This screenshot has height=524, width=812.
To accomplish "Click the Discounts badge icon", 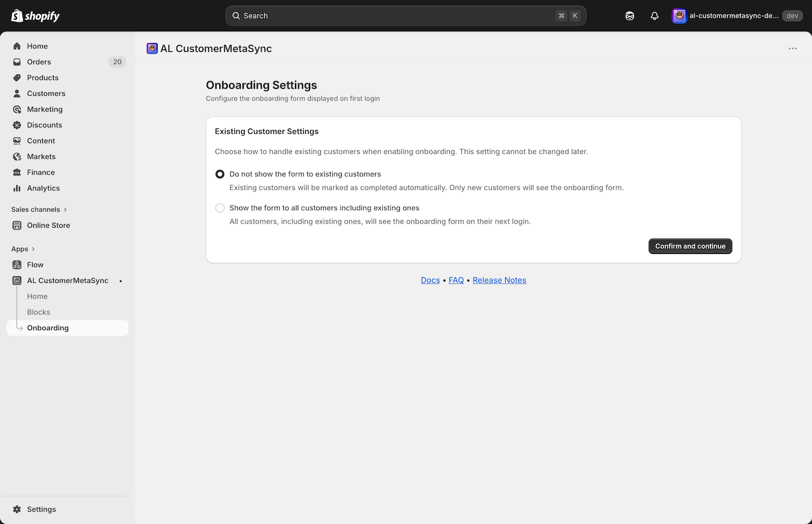I will (17, 125).
